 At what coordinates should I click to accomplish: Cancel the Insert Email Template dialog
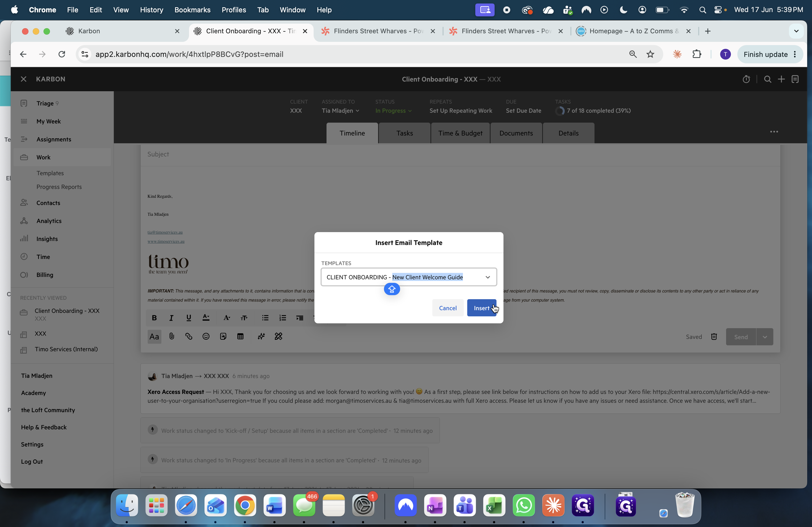point(448,308)
